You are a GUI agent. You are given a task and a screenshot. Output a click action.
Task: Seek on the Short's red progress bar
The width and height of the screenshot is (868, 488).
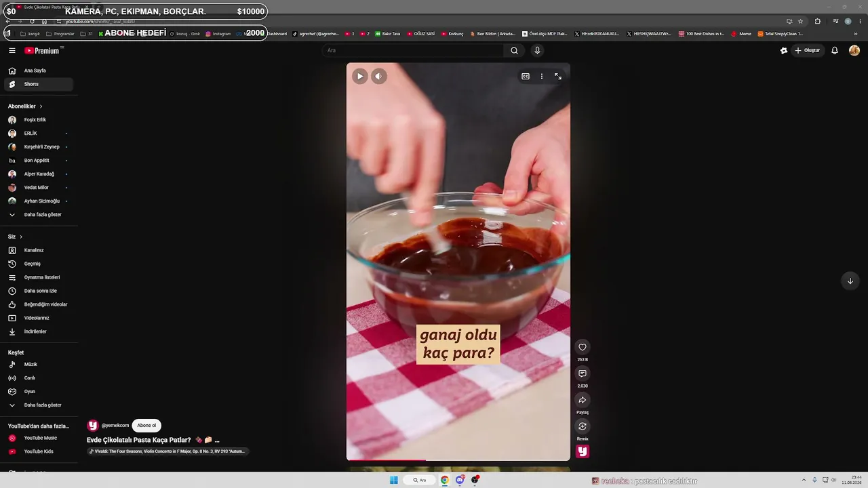point(458,460)
